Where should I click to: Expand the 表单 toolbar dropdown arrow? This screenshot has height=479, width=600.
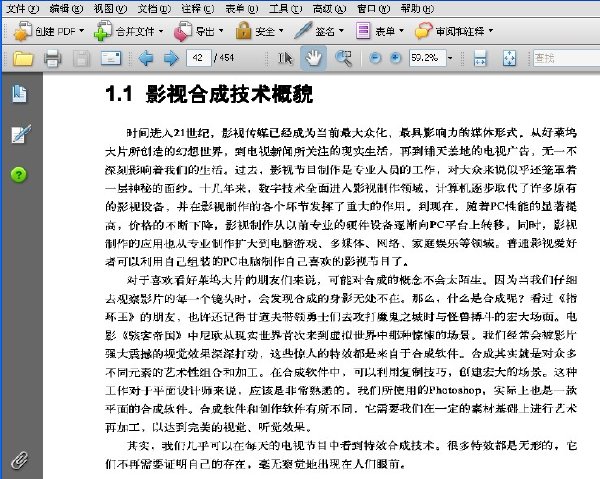click(x=401, y=31)
